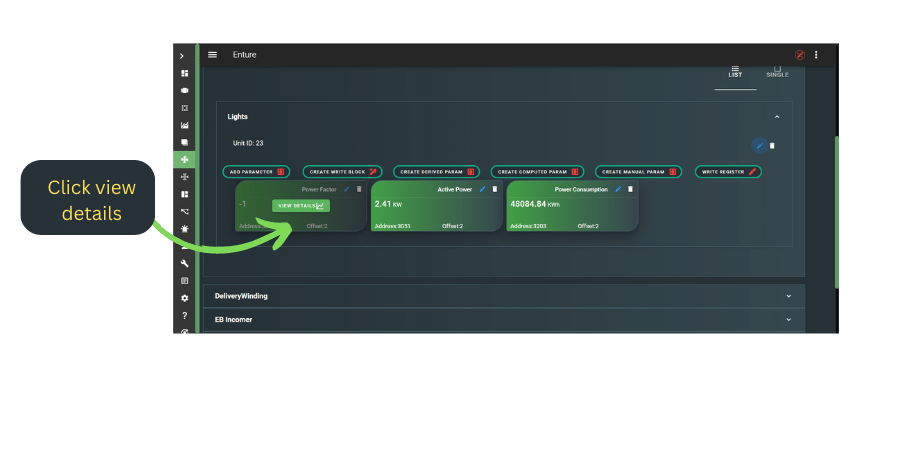Open the three-dot menu in top bar
Viewport: 900px width, 450px height.
pos(816,55)
